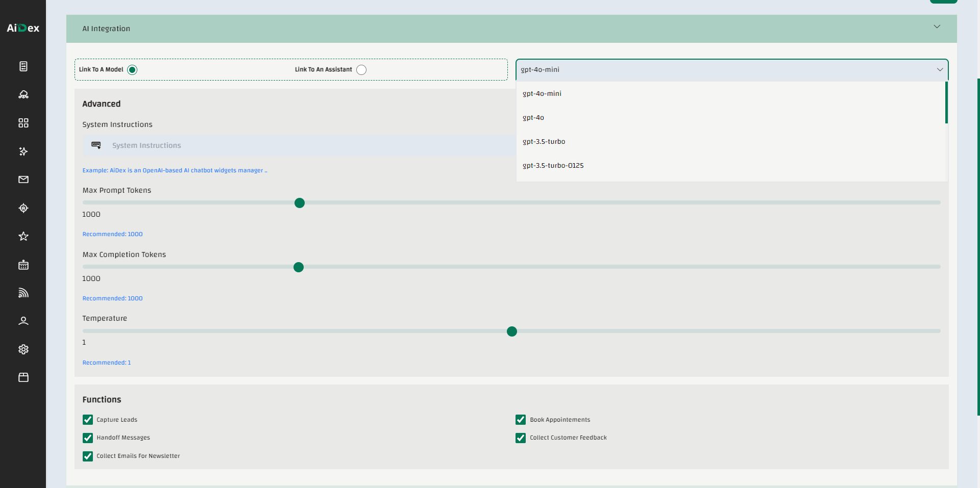Click the user profile icon in sidebar
The image size is (980, 488).
point(23,321)
